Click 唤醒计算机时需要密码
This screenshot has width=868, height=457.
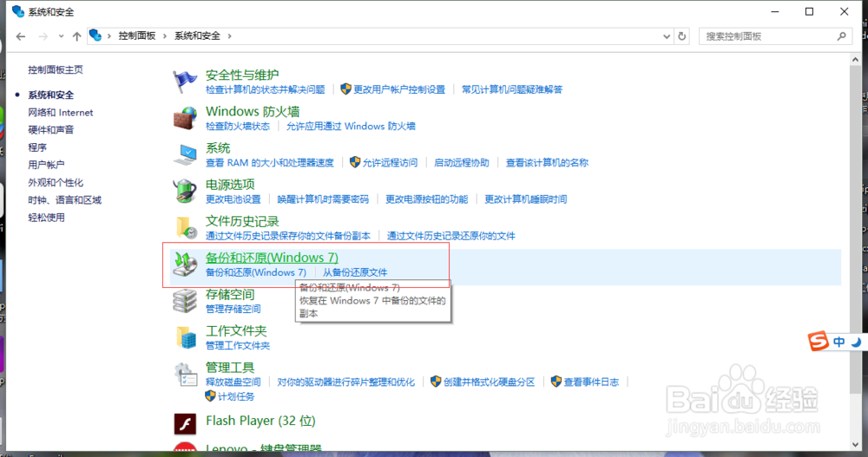click(323, 199)
